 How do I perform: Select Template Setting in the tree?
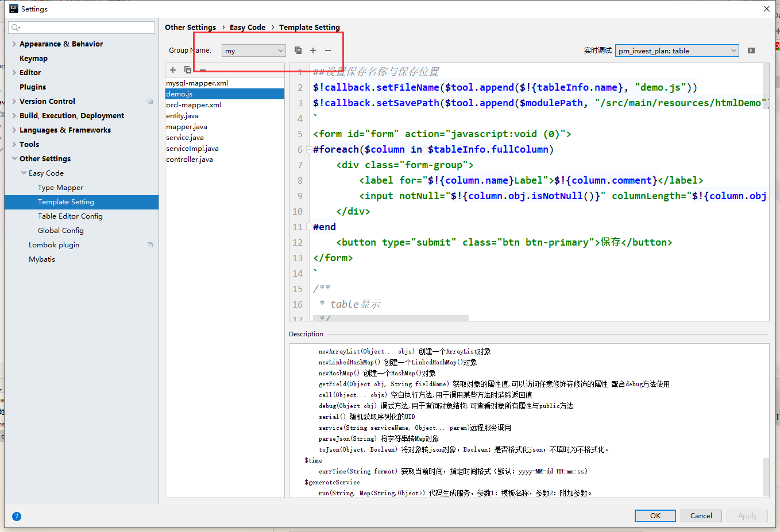[82, 202]
